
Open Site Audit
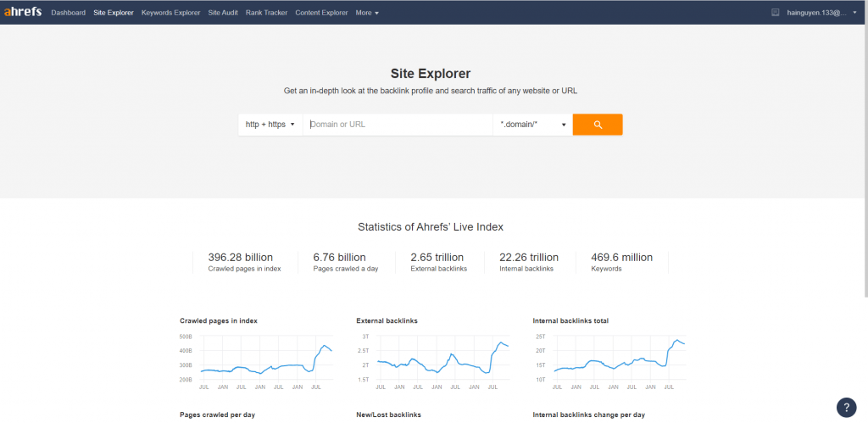[x=223, y=13]
